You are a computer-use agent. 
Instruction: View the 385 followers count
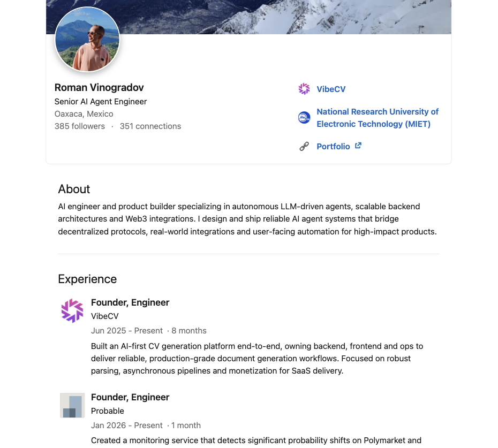pyautogui.click(x=79, y=126)
